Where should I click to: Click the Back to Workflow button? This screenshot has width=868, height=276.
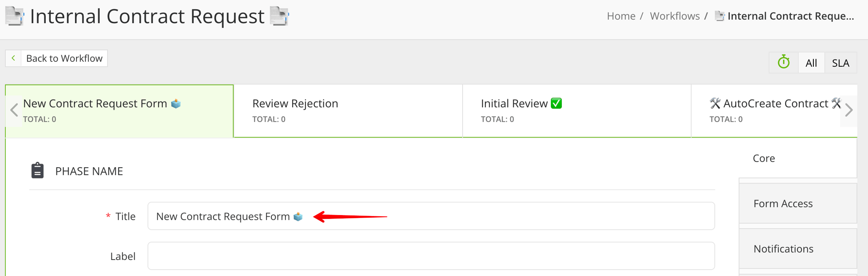pyautogui.click(x=56, y=58)
